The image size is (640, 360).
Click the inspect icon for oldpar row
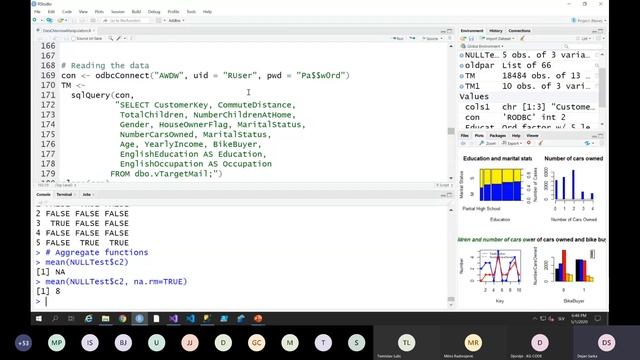coord(597,65)
